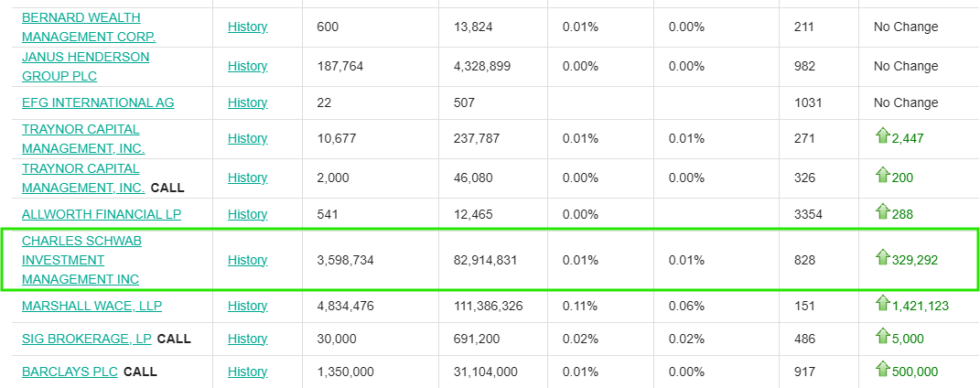This screenshot has width=980, height=388.
Task: Select value 691,200
Action: tap(477, 339)
